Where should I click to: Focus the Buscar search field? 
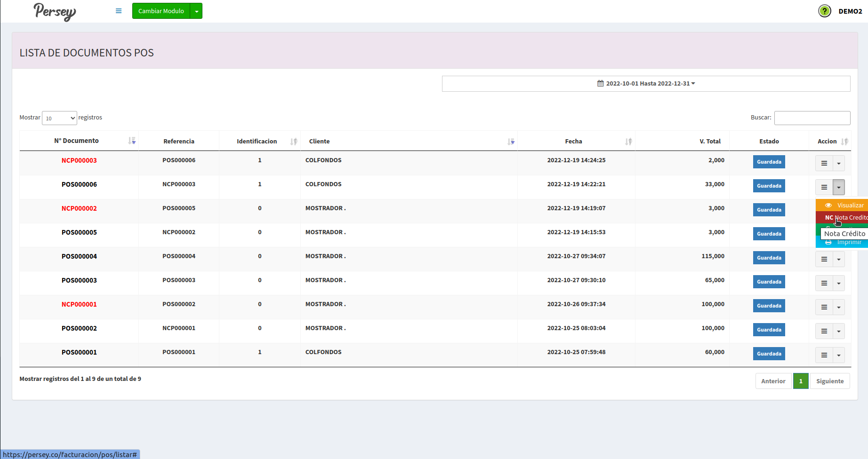tap(812, 118)
